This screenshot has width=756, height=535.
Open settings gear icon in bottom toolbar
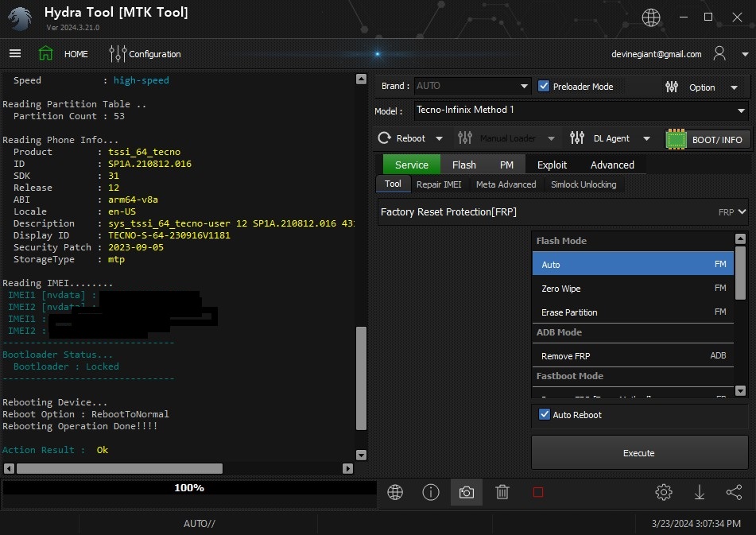tap(664, 492)
